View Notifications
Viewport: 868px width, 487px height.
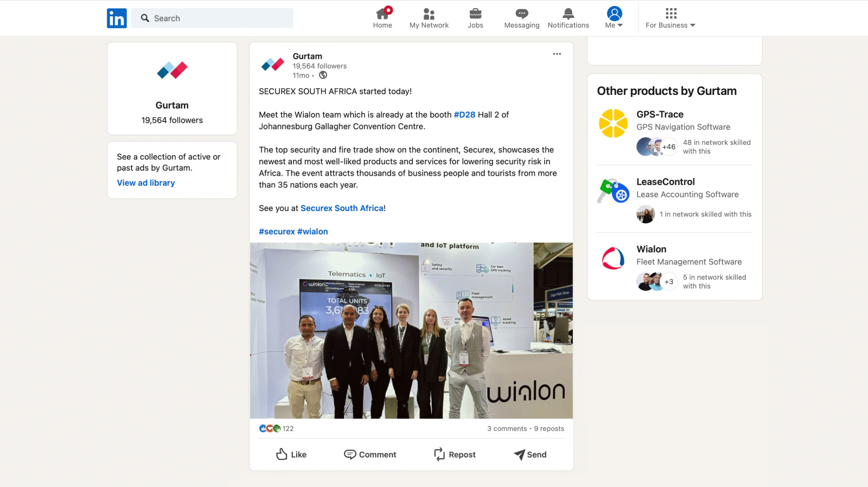568,18
